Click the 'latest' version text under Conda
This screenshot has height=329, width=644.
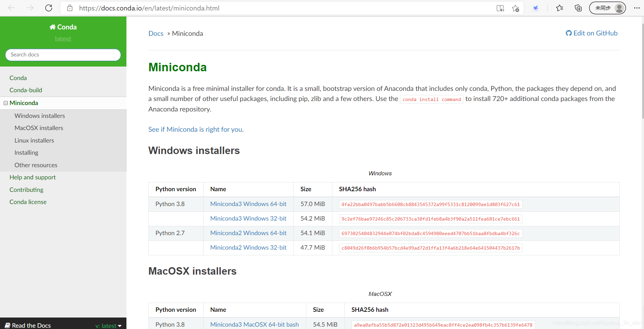point(63,39)
